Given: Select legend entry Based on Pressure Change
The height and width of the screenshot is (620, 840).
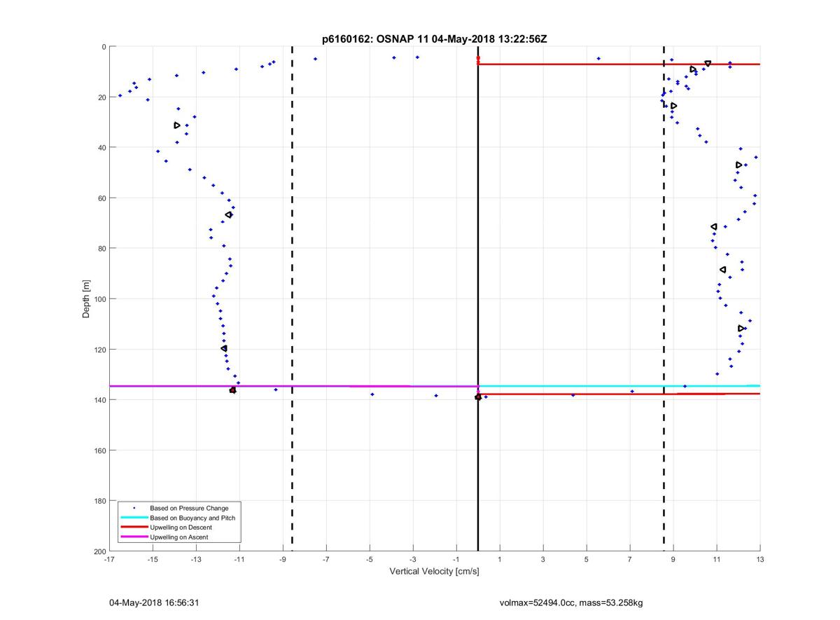Looking at the screenshot, I should click(189, 508).
